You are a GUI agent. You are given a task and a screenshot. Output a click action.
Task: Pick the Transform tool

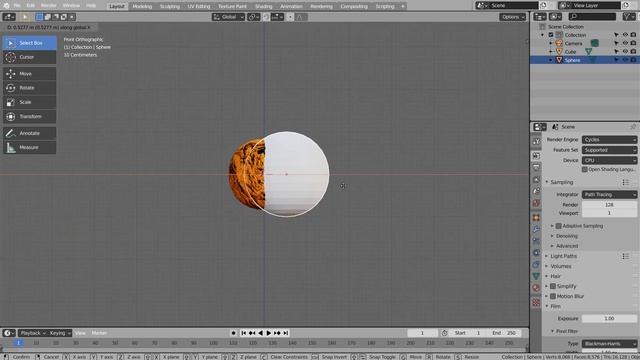(x=29, y=116)
